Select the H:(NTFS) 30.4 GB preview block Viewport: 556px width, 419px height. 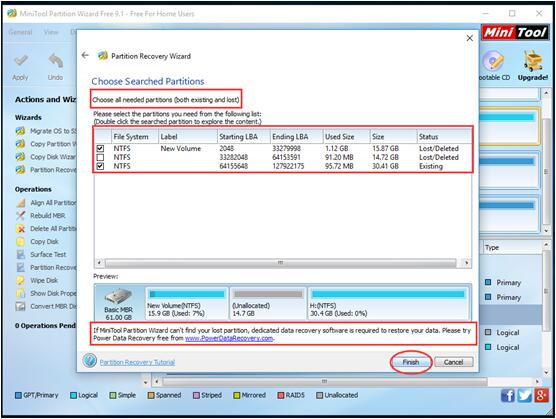[388, 303]
